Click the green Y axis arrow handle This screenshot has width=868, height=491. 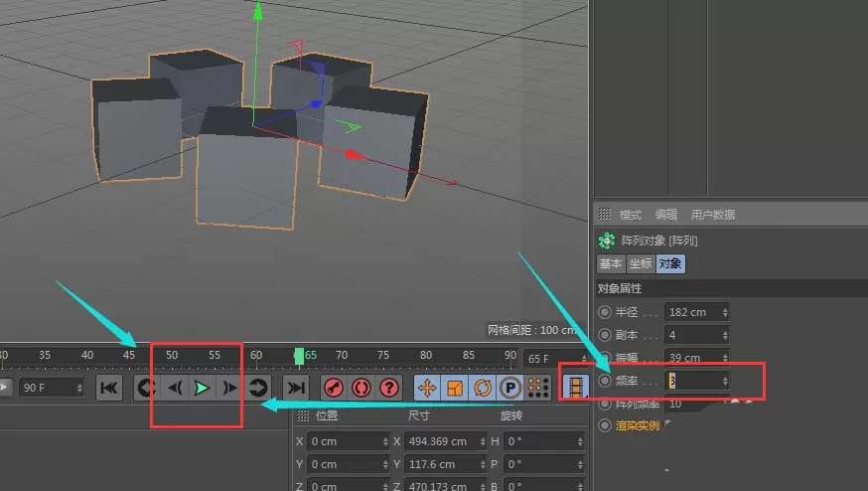[257, 11]
